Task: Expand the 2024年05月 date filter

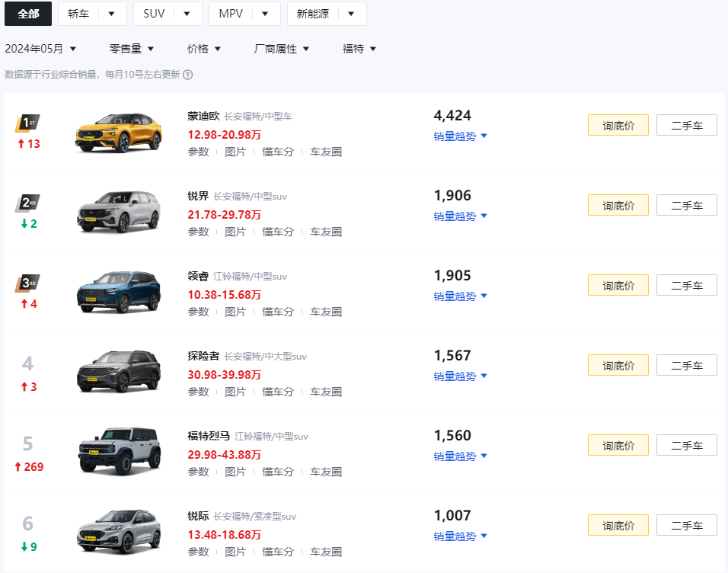Action: point(40,49)
